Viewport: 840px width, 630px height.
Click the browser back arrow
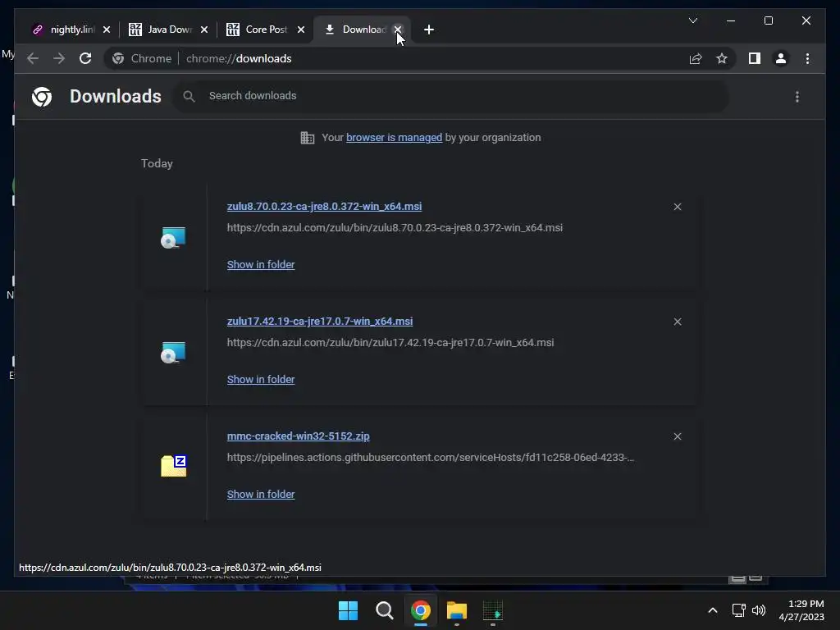(x=33, y=58)
